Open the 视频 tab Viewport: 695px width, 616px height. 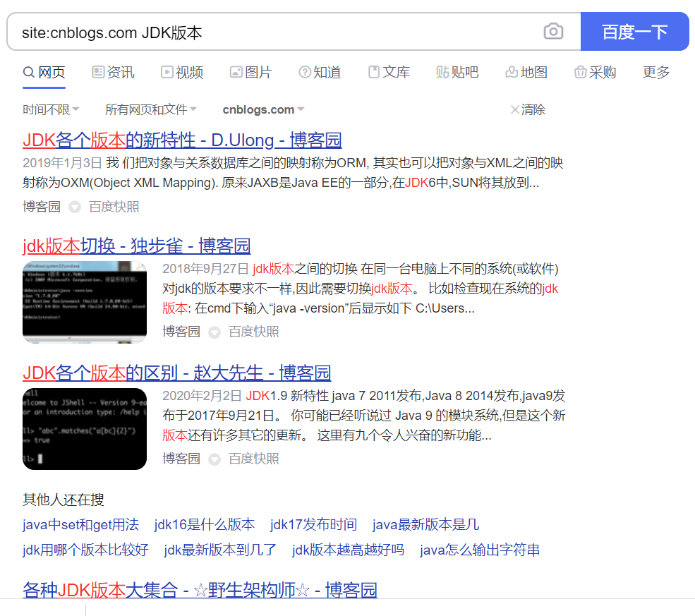coord(182,72)
